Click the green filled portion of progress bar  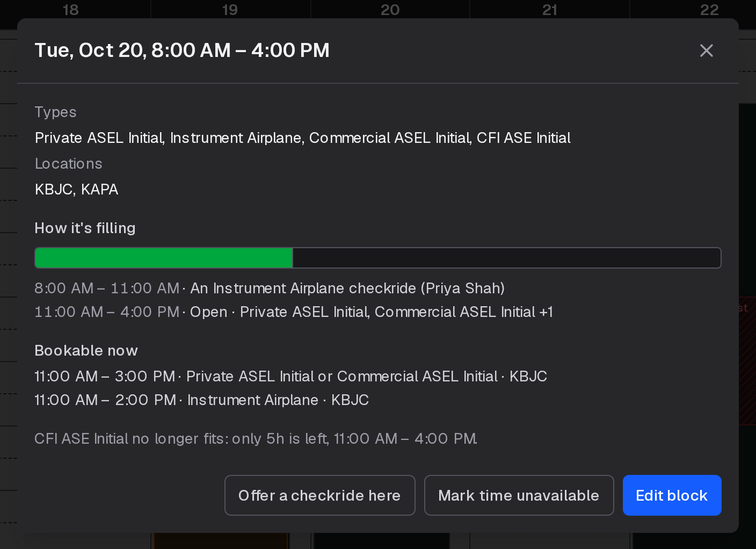coord(164,258)
